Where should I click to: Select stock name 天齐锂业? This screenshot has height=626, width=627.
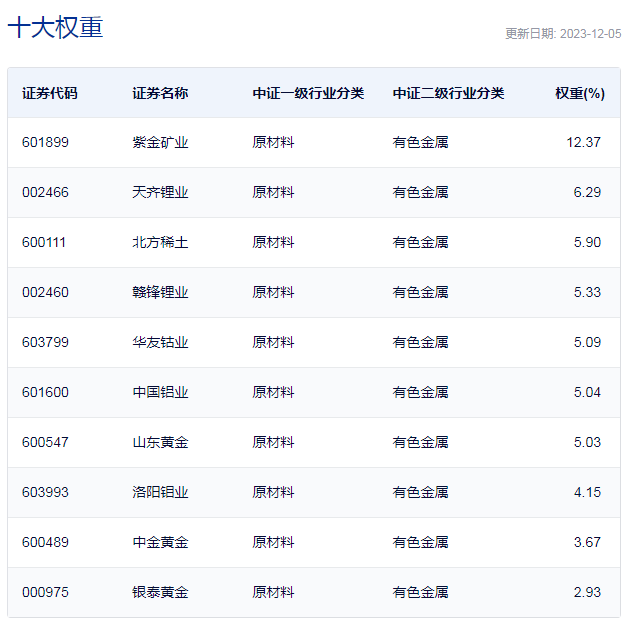tap(160, 192)
